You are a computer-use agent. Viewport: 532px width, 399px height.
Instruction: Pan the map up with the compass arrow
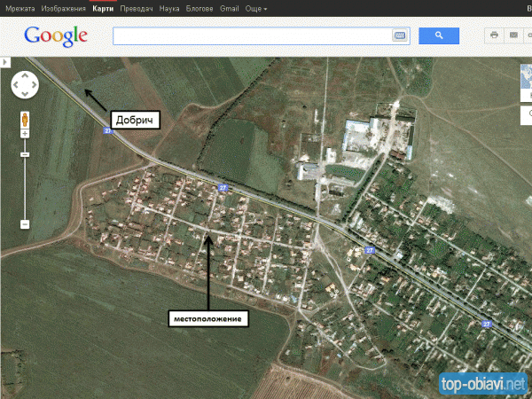[x=25, y=76]
